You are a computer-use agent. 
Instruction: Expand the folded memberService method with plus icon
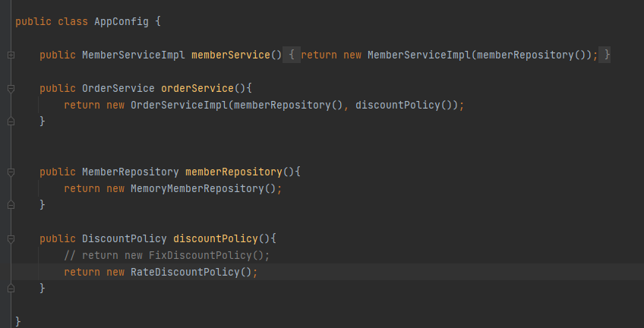tap(11, 55)
